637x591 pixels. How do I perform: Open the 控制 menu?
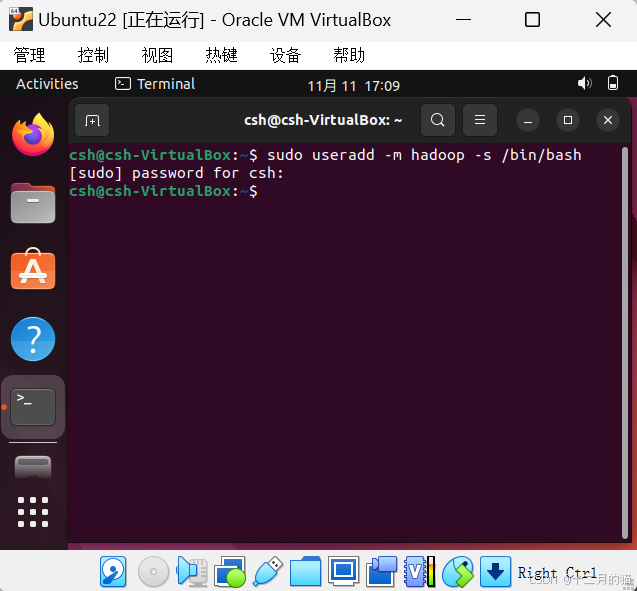point(93,55)
